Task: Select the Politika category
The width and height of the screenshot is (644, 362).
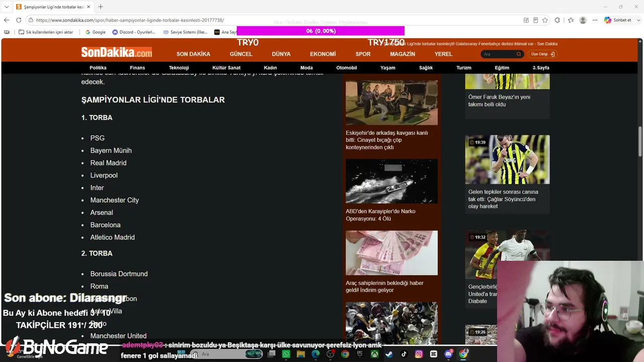Action: [98, 68]
